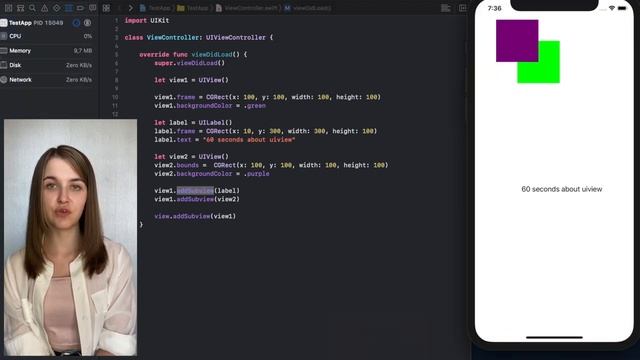The height and width of the screenshot is (360, 640).
Task: Go forward in editor history
Action: coord(131,8)
